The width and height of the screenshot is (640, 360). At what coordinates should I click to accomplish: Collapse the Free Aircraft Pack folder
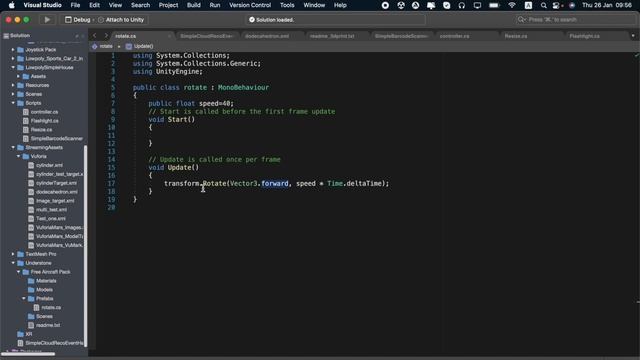point(18,272)
